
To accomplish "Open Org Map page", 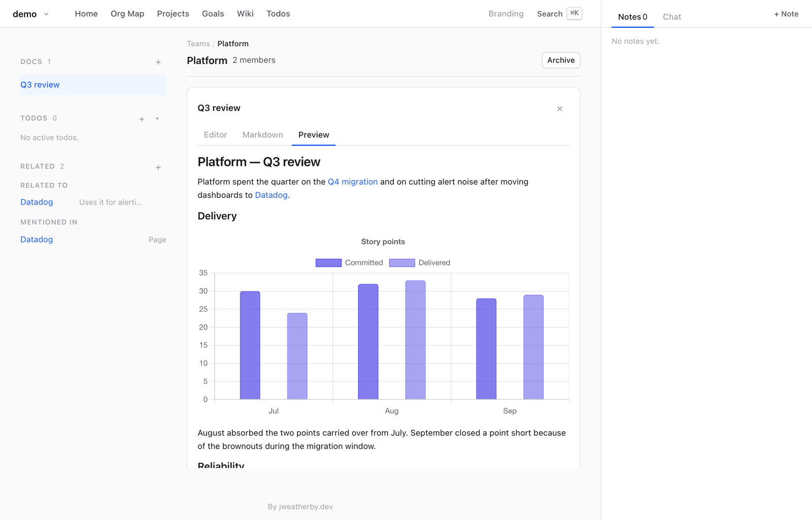I will click(127, 14).
